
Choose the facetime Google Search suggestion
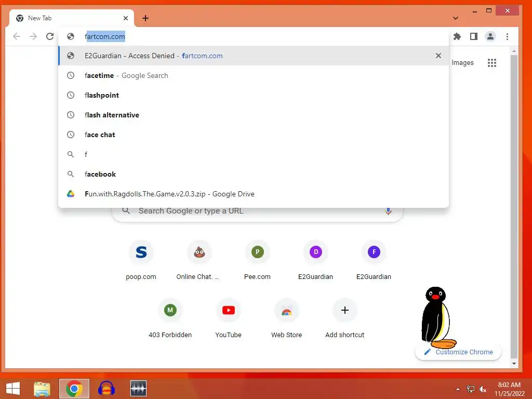[x=254, y=75]
